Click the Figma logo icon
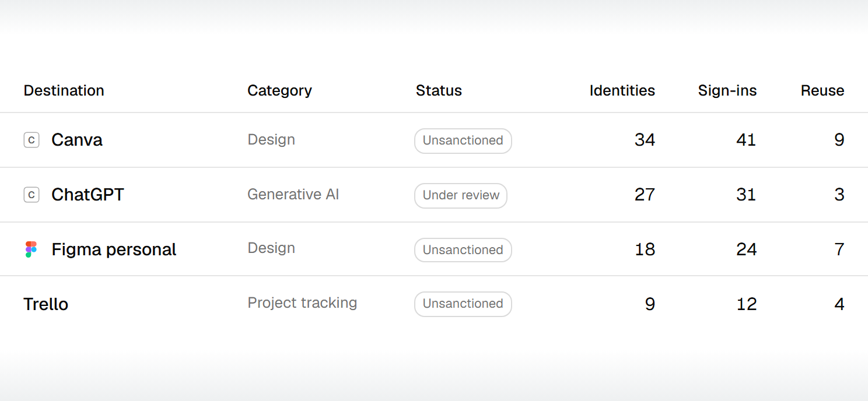This screenshot has width=868, height=401. point(32,249)
